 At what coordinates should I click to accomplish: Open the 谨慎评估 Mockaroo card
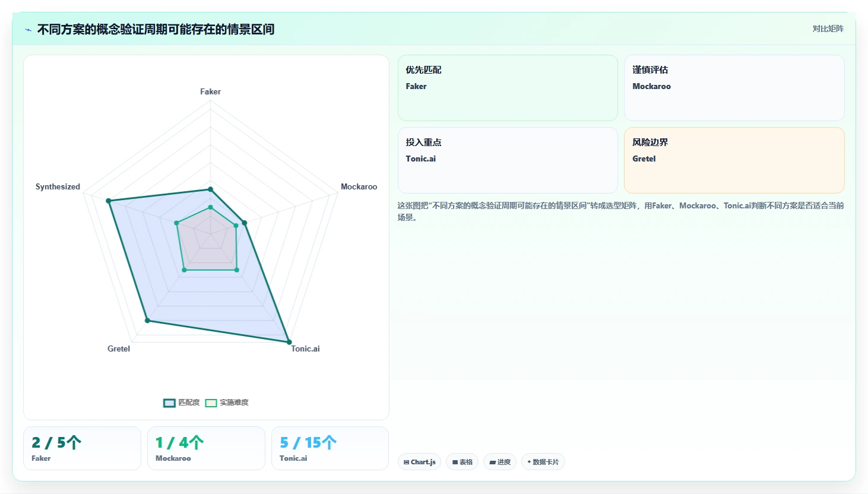(734, 88)
